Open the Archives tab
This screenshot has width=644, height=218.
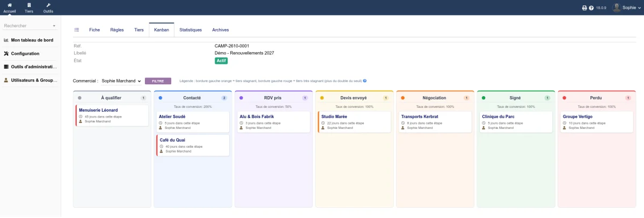(x=221, y=30)
